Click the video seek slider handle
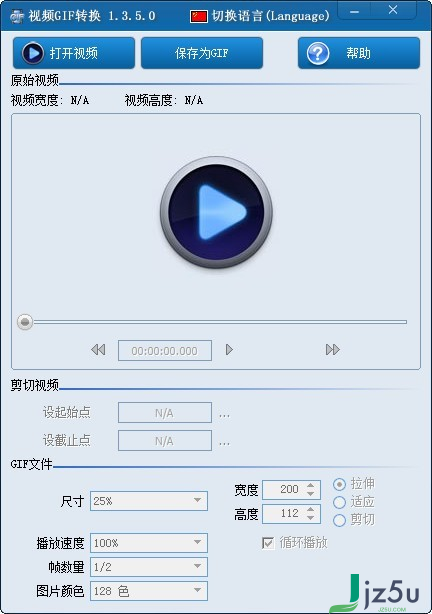Screen dimensions: 432x614 click(25, 322)
